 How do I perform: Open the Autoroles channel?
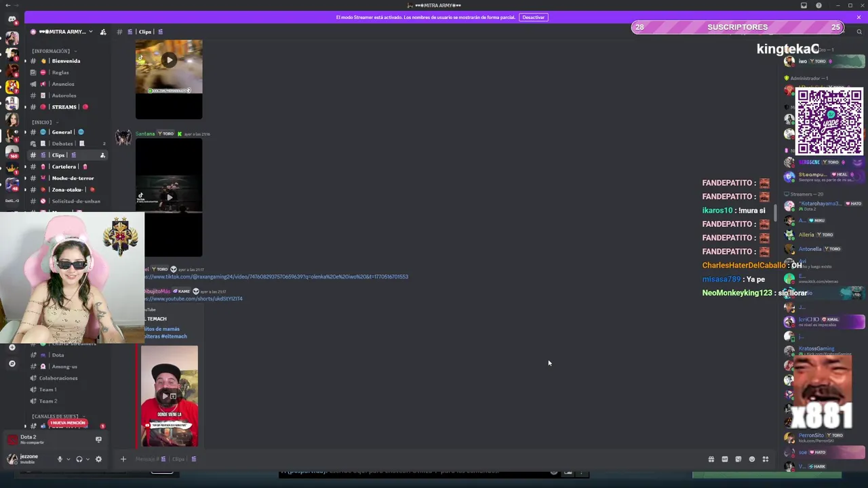point(67,96)
